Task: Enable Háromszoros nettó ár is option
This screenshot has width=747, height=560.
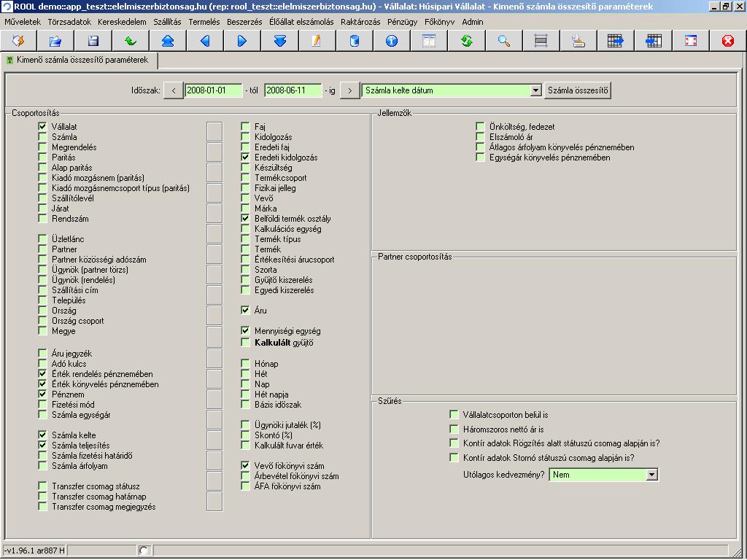Action: pyautogui.click(x=454, y=429)
